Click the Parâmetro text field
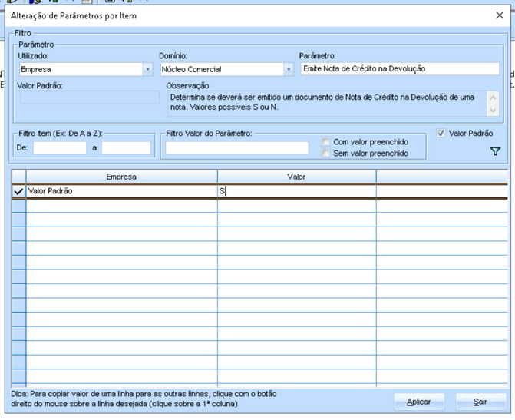This screenshot has height=420, width=515. point(400,69)
